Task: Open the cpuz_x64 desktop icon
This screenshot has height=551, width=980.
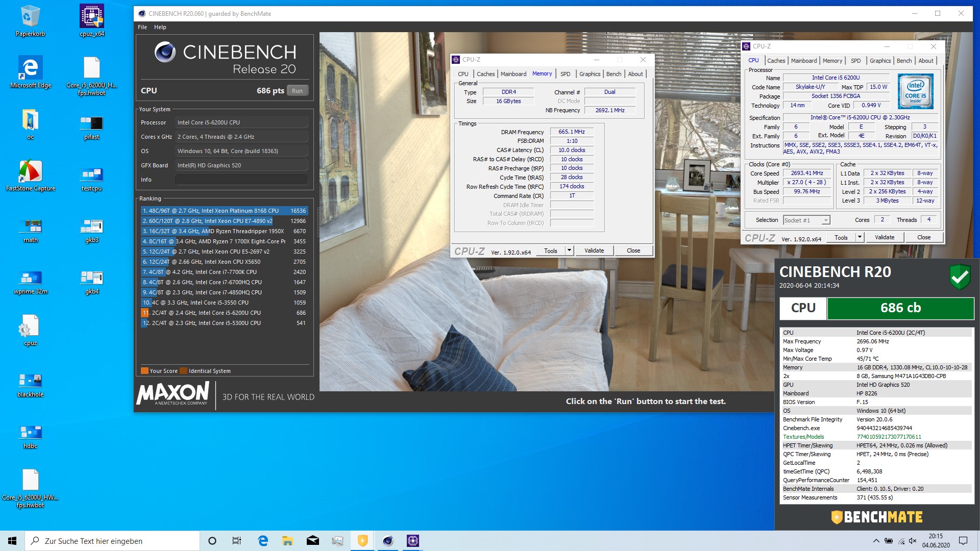Action: coord(92,21)
